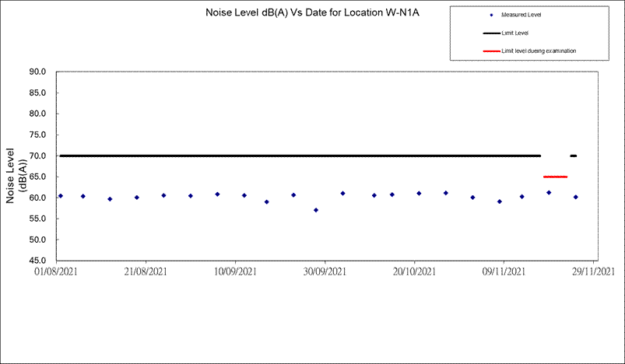The width and height of the screenshot is (625, 364).
Task: Select the 'Measured Level' legend text
Action: coord(521,15)
